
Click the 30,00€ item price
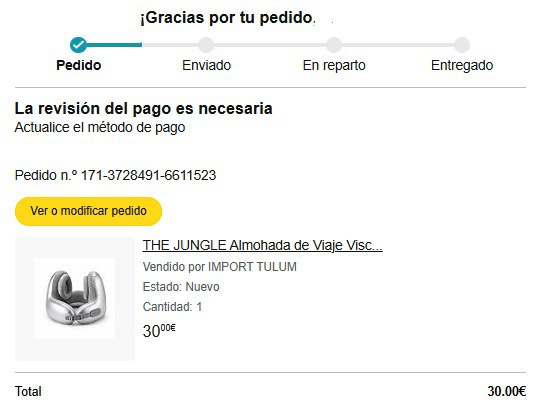click(159, 330)
